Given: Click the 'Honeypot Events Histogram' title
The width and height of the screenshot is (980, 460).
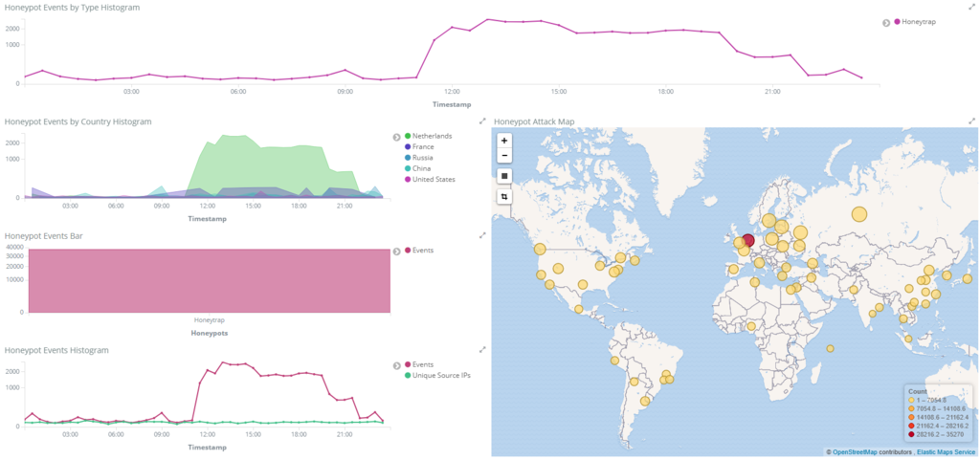Looking at the screenshot, I should point(56,350).
